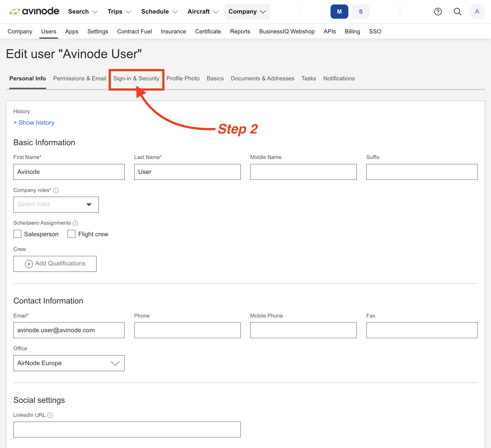This screenshot has width=491, height=448.
Task: Click the S app badge
Action: 360,11
